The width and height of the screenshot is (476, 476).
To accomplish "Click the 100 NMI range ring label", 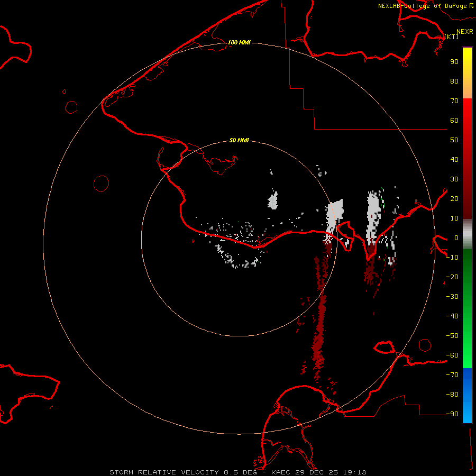I will click(x=239, y=42).
